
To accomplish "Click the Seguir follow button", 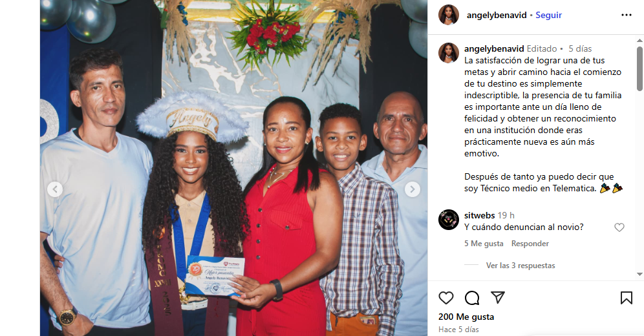I will click(548, 15).
